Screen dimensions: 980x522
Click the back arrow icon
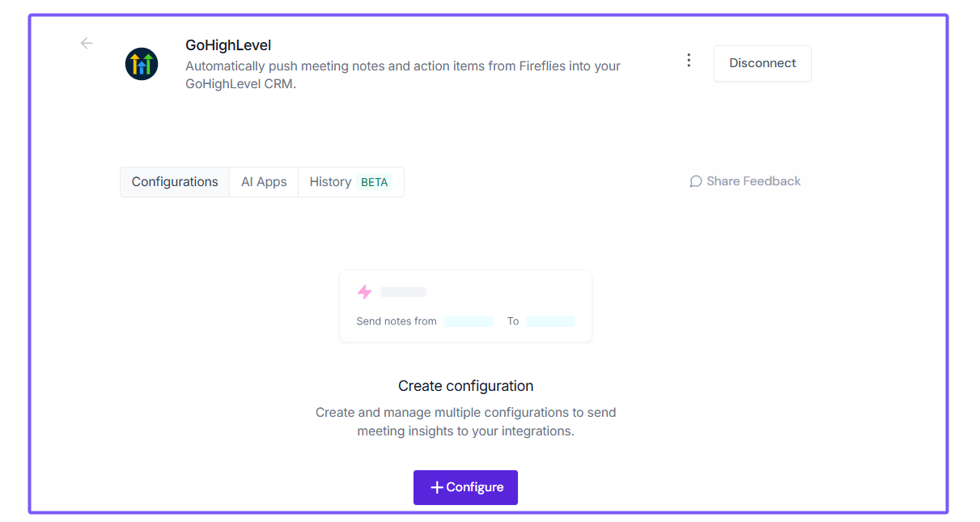(x=87, y=44)
